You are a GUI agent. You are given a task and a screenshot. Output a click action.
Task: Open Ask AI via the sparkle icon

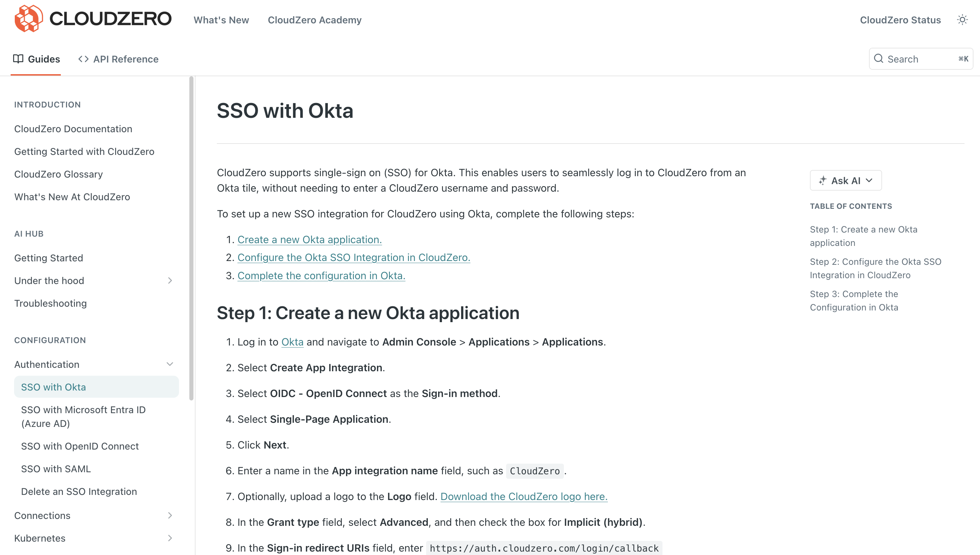tap(823, 180)
